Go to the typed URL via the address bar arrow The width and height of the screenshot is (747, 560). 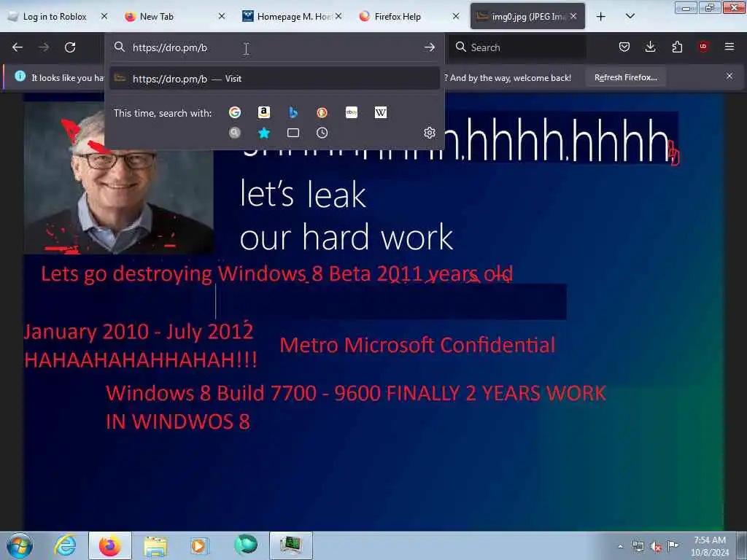(x=429, y=47)
